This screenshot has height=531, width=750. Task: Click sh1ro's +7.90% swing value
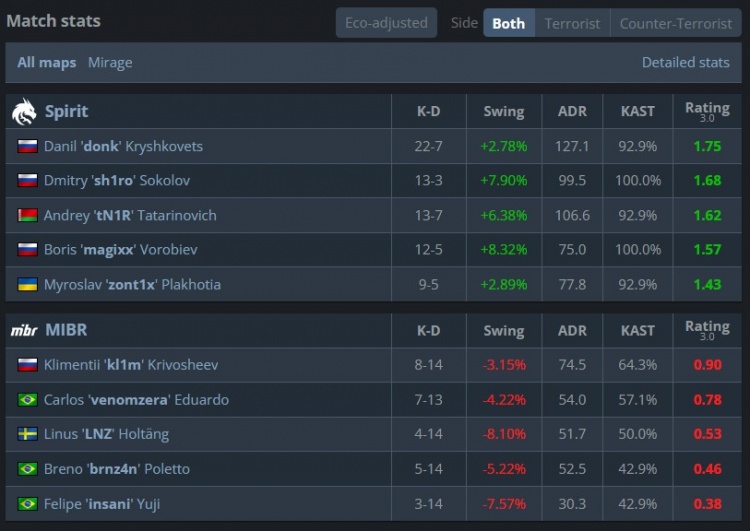(x=504, y=180)
